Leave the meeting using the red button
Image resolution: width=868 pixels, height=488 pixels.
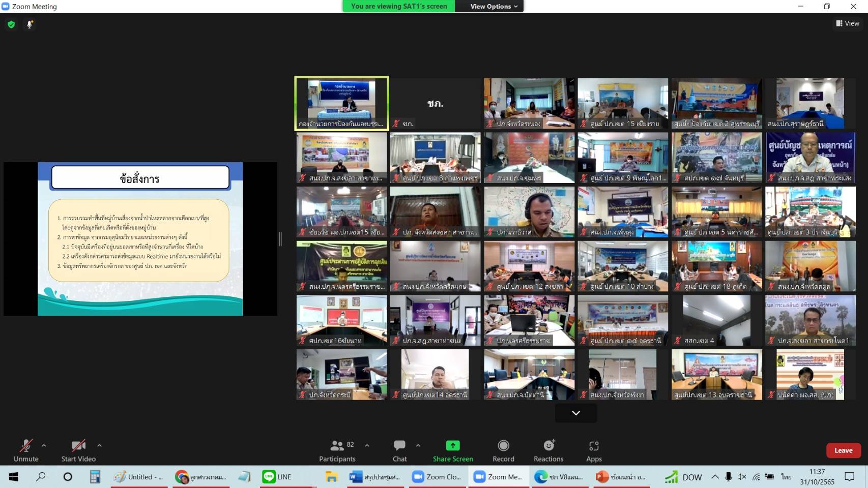coord(843,450)
